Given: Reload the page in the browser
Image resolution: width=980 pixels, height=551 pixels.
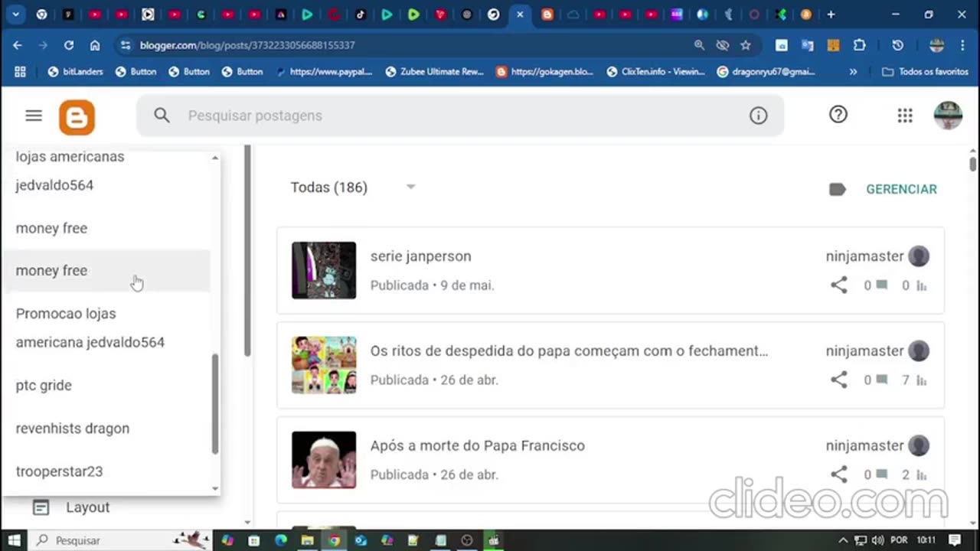Looking at the screenshot, I should pos(69,45).
